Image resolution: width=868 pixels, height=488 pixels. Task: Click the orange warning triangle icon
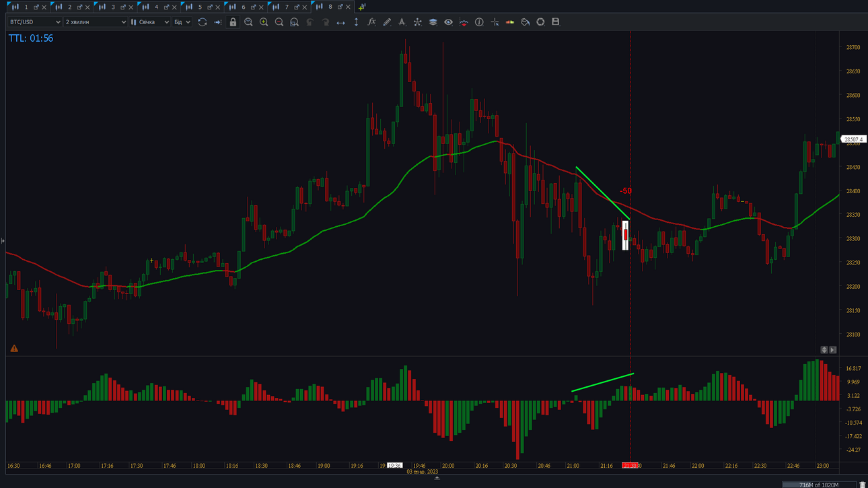(14, 349)
